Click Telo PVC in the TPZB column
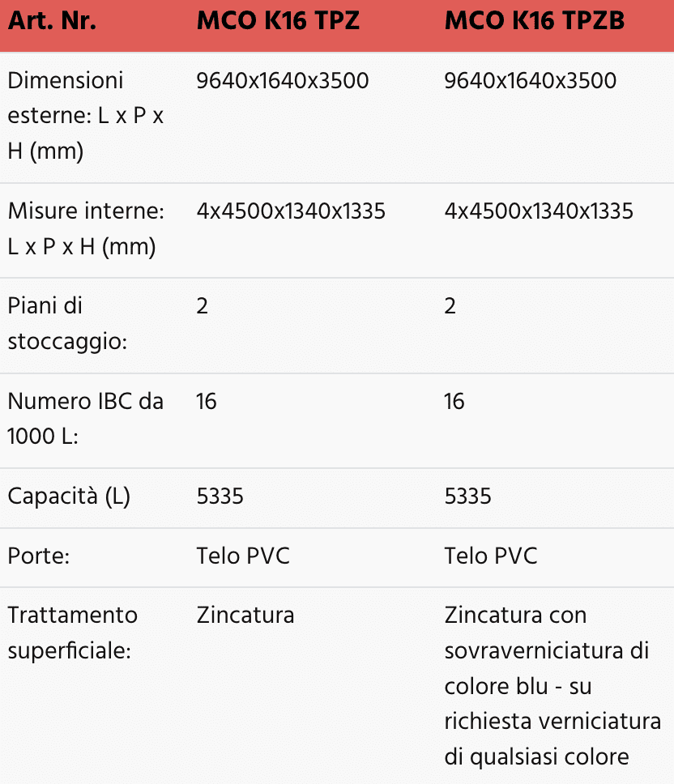674x784 pixels. pos(491,556)
